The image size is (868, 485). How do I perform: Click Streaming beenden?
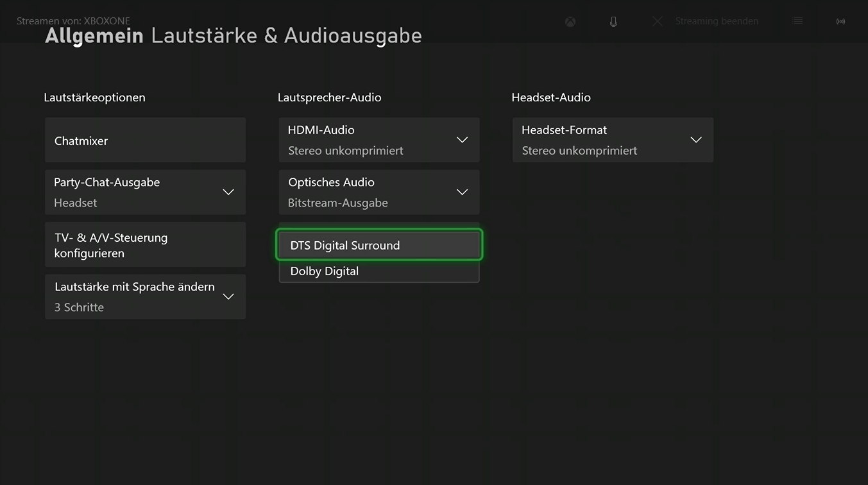717,21
